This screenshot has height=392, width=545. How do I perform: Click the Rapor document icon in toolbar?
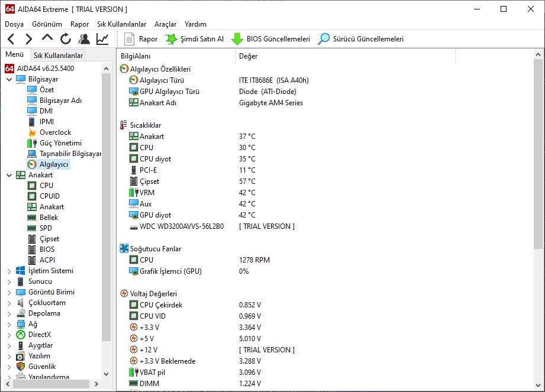[x=130, y=39]
